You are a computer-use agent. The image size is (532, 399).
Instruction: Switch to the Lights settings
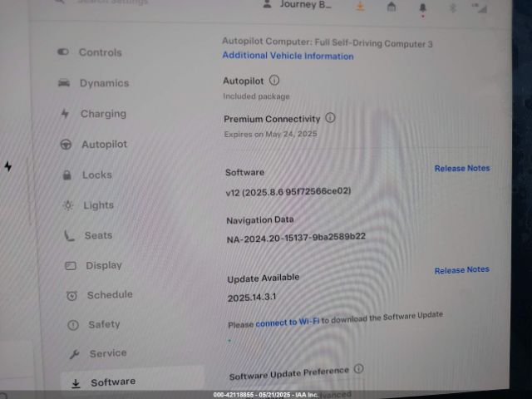[x=98, y=205]
